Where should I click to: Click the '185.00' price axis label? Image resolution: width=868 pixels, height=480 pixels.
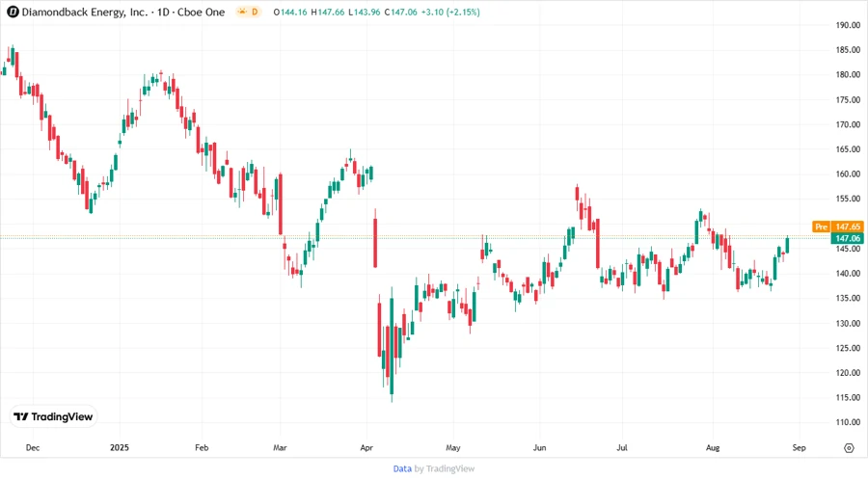(x=848, y=50)
